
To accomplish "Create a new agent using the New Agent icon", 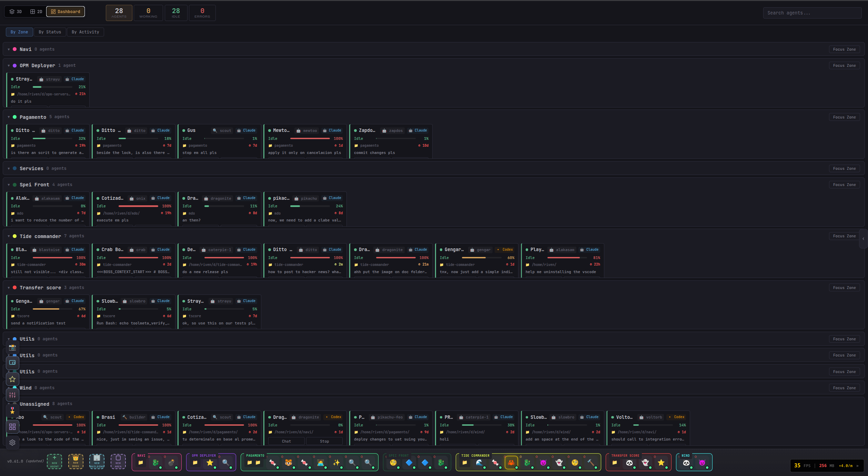I will 54,462.
